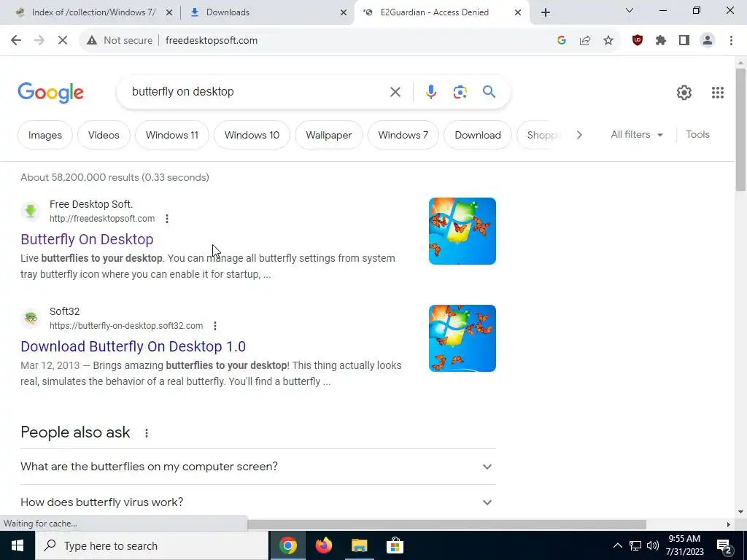
Task: Open the Google apps grid
Action: tap(718, 93)
